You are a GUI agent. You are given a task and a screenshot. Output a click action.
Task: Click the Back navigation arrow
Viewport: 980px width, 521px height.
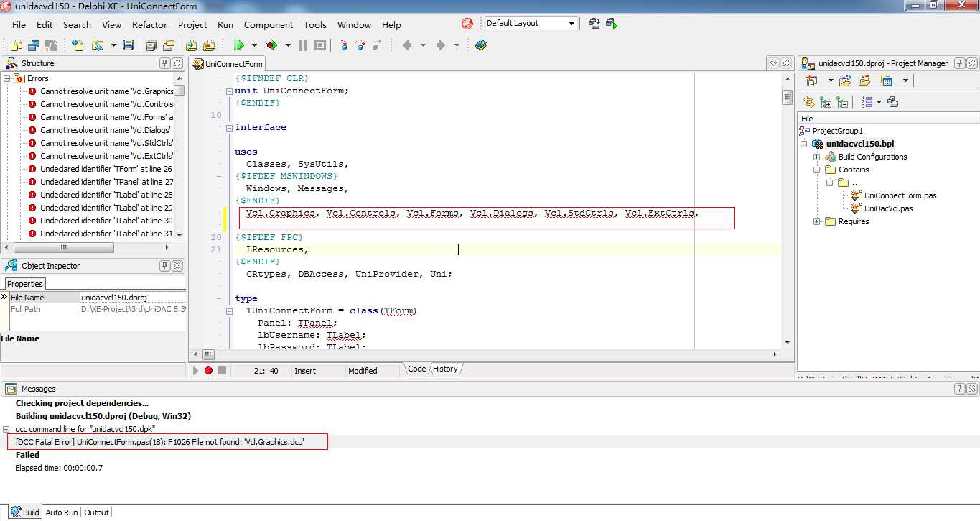(407, 45)
